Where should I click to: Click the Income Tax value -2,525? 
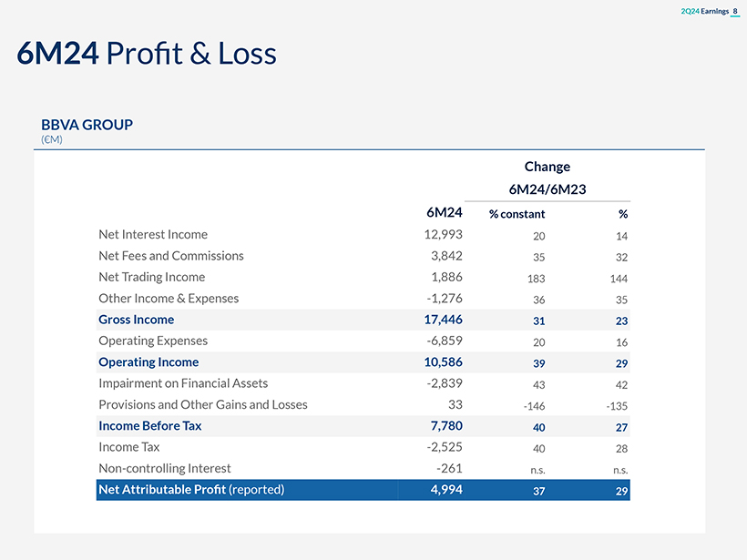442,447
